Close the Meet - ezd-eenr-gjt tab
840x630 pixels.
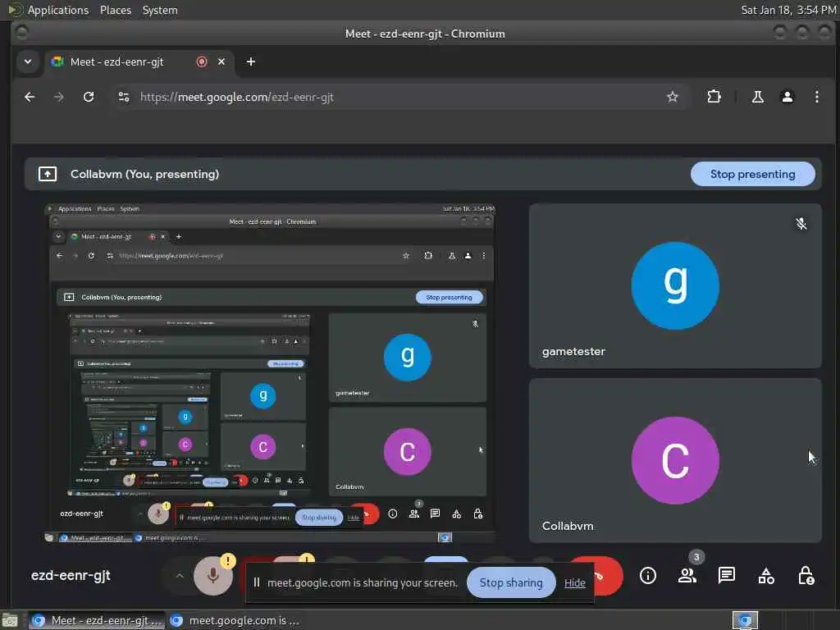[221, 62]
